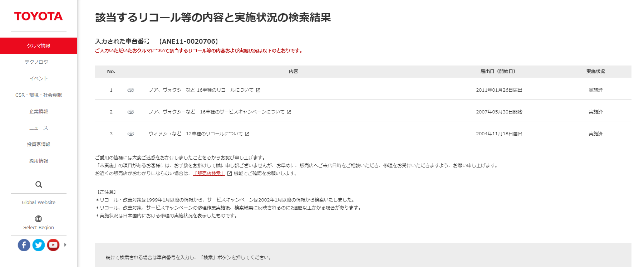Click the 続けて検索される場合は instruction text
This screenshot has height=267, width=644.
tap(190, 258)
